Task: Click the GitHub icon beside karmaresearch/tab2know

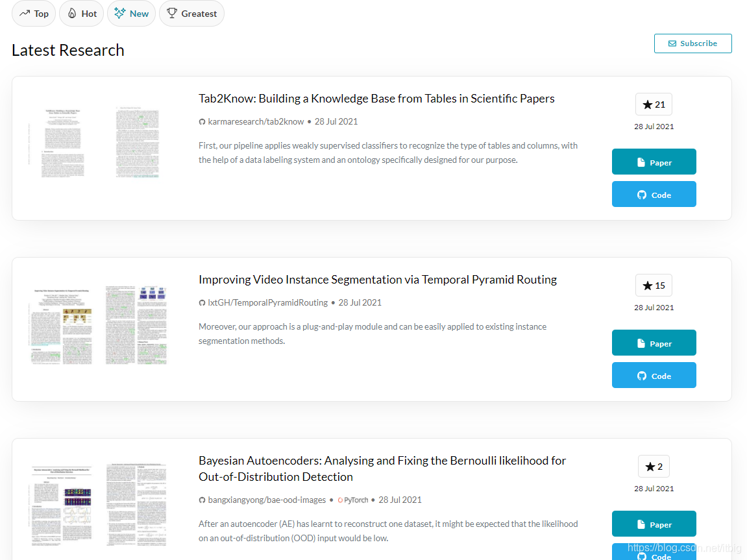Action: tap(202, 122)
